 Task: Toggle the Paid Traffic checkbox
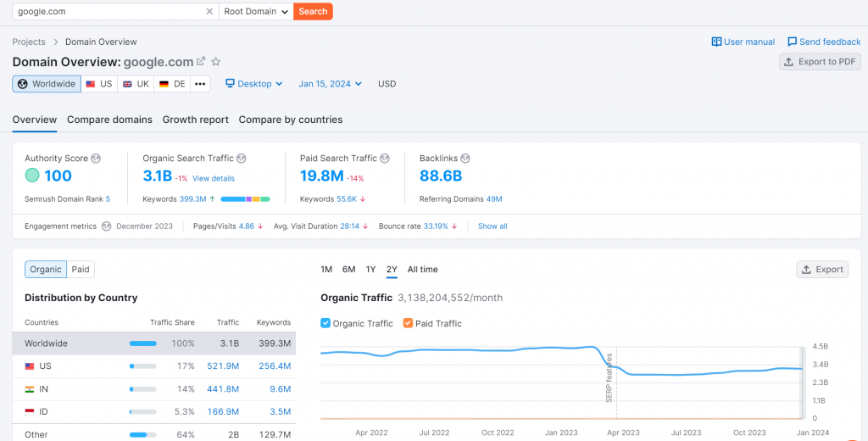408,323
